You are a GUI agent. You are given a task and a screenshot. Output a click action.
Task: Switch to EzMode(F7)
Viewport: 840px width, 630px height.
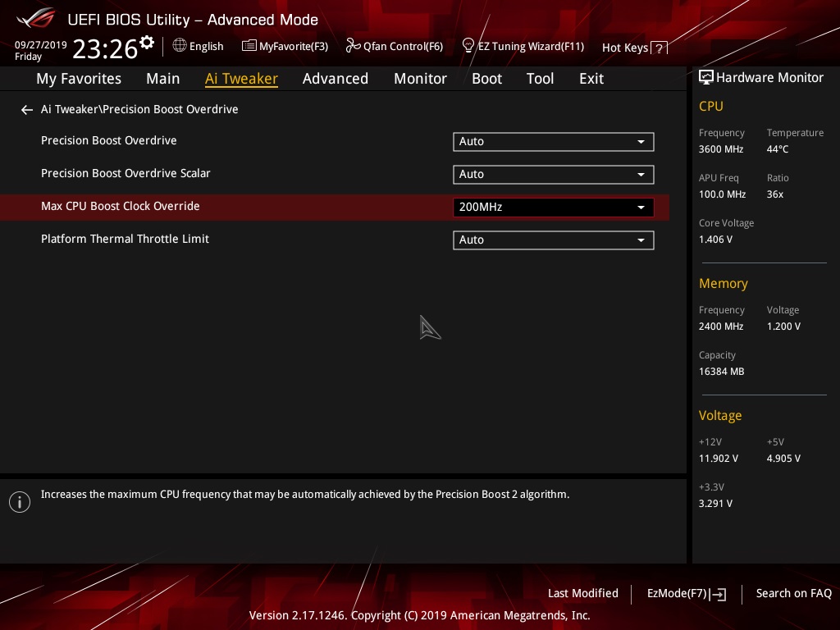point(677,594)
